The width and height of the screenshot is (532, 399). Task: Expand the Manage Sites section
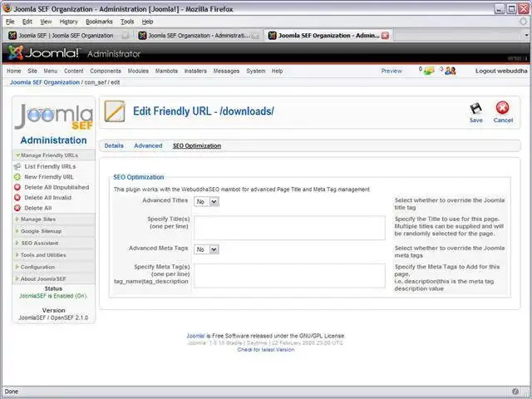[53, 219]
